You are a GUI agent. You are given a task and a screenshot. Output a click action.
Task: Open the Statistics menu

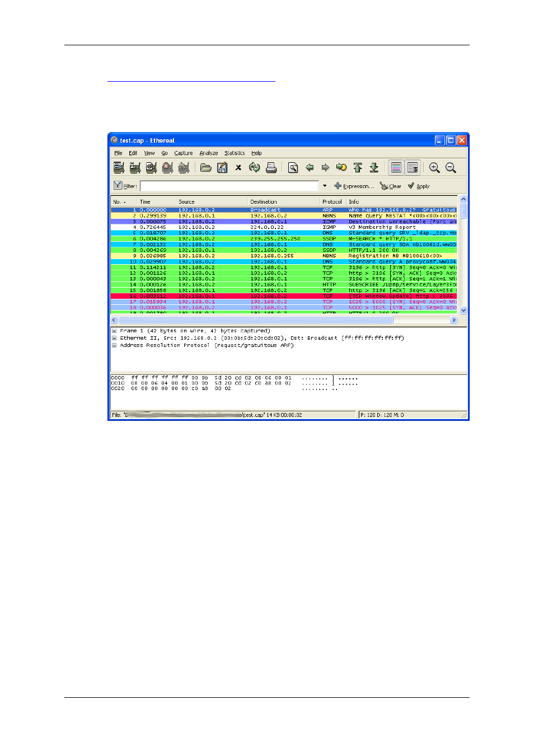(235, 153)
